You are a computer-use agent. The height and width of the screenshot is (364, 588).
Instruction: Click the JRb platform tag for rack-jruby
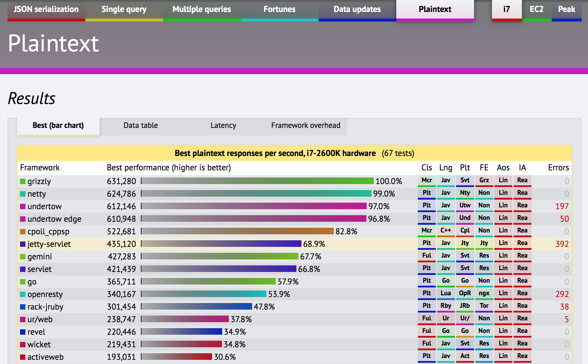point(465,306)
